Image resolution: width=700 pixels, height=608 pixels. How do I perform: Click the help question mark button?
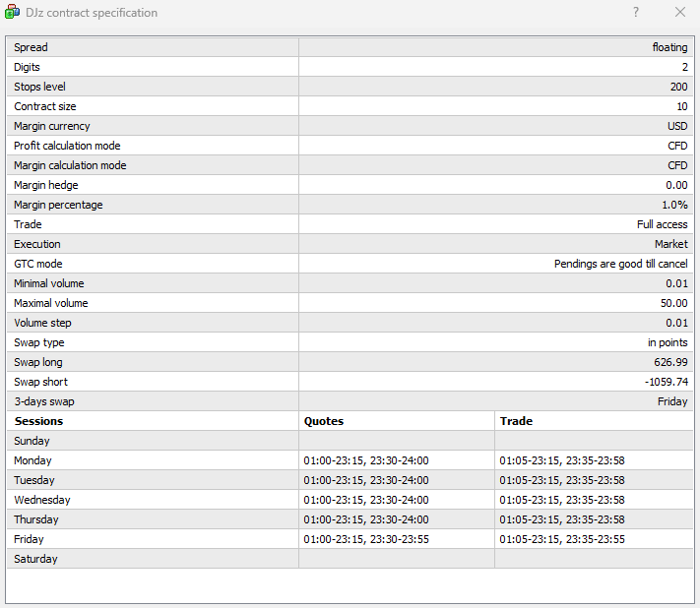pyautogui.click(x=636, y=12)
